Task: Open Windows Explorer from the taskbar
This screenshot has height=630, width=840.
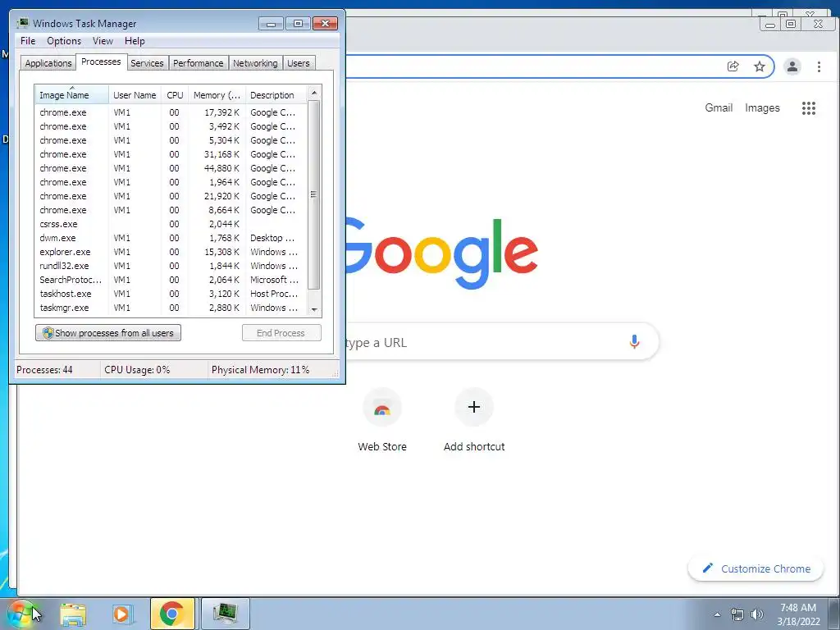Action: coord(73,614)
